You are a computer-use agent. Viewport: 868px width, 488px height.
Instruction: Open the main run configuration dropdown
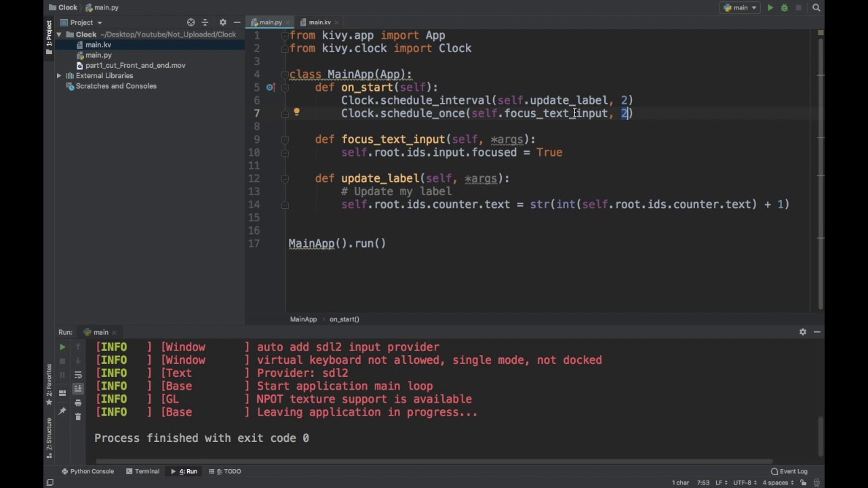tap(740, 8)
